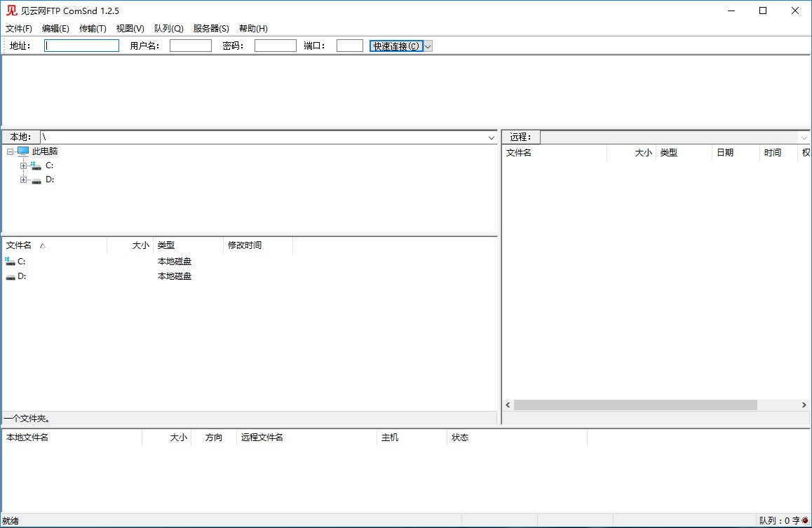The height and width of the screenshot is (528, 812).
Task: Click the 见云网FTP app icon in title bar
Action: [11, 11]
